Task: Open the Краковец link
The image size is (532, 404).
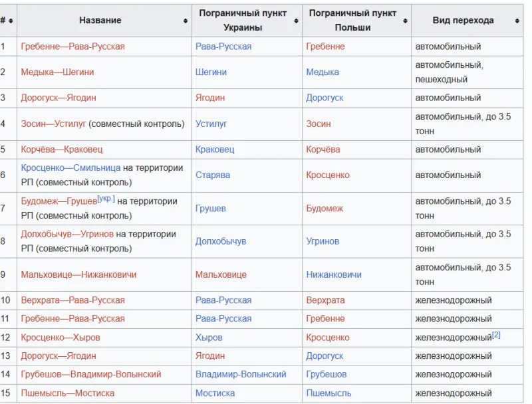Action: (x=215, y=150)
